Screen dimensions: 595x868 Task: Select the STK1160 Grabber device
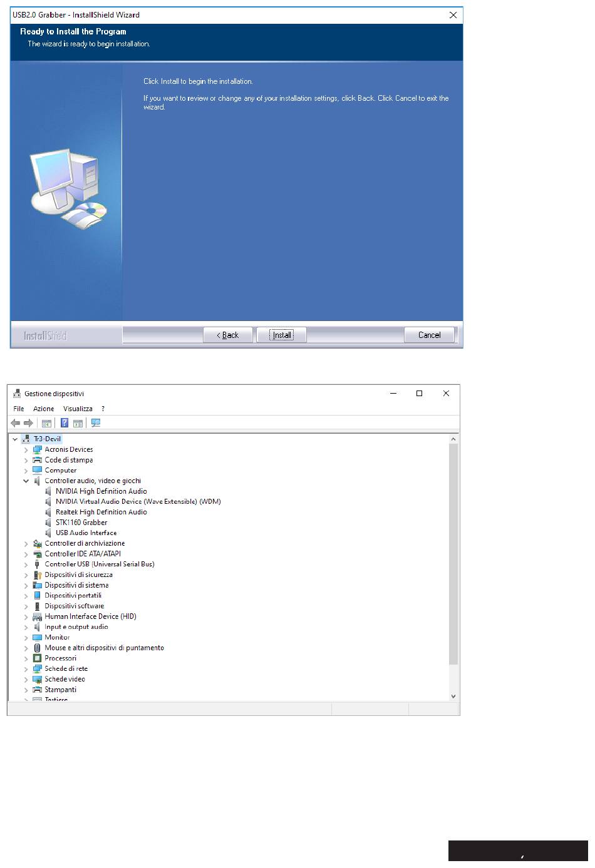81,523
